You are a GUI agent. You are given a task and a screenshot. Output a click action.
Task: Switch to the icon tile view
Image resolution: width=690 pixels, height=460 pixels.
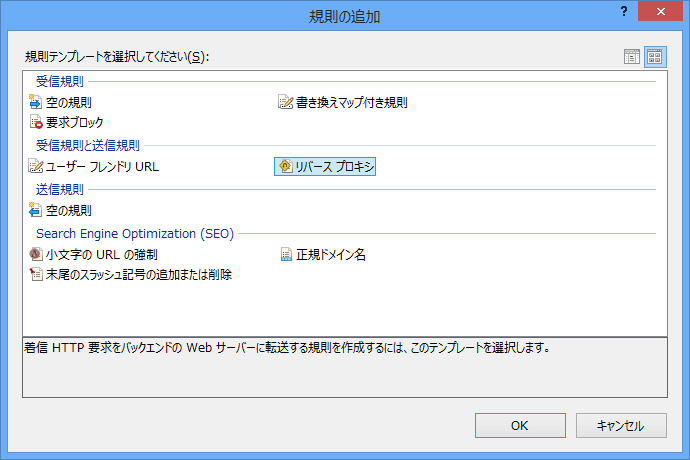[x=655, y=57]
